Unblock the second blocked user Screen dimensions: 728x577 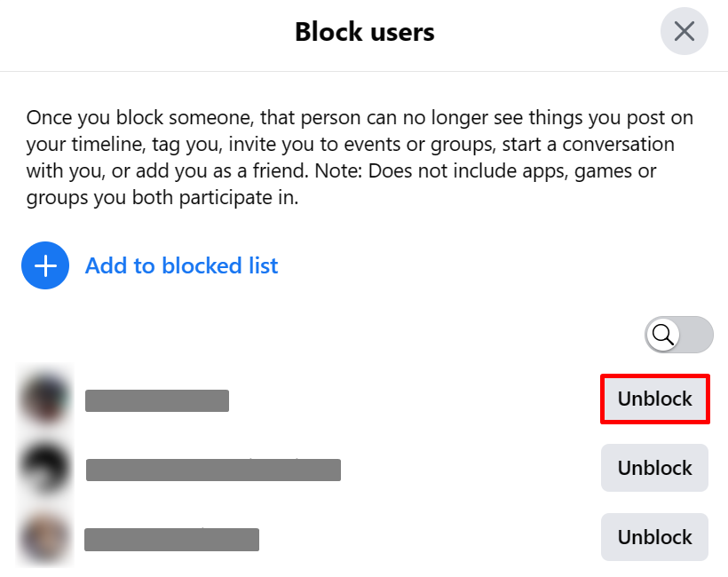654,468
